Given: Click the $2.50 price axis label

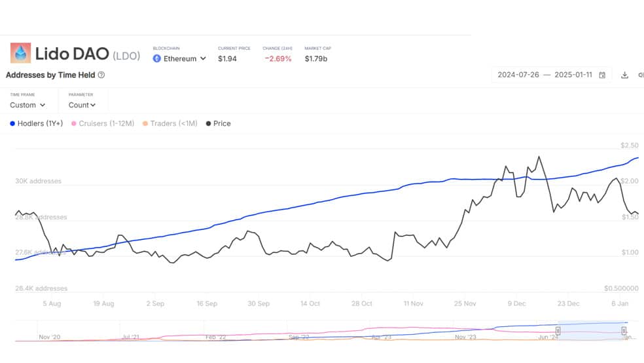Looking at the screenshot, I should 629,145.
